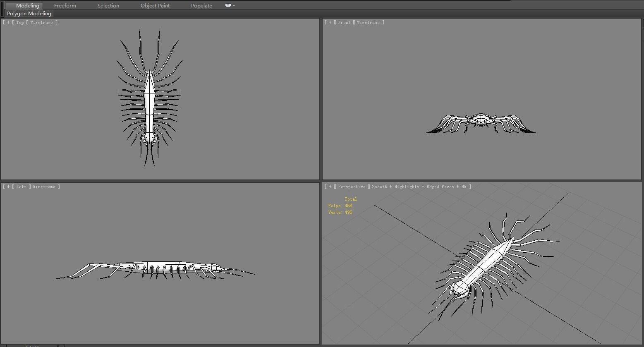Switch to the Modeling ribbon tab

(27, 5)
